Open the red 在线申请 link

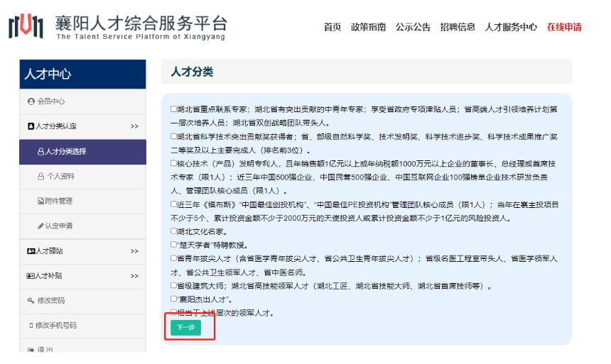pyautogui.click(x=564, y=28)
